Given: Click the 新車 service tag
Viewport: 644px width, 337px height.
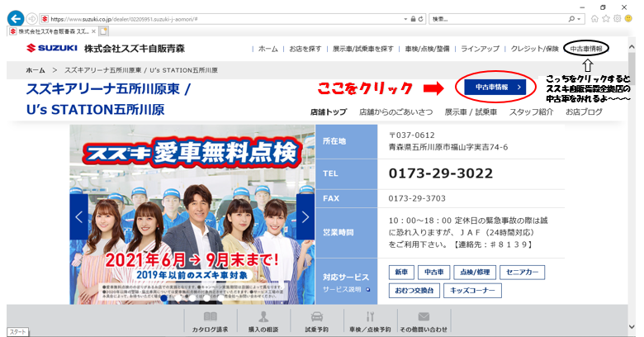Looking at the screenshot, I should point(401,272).
